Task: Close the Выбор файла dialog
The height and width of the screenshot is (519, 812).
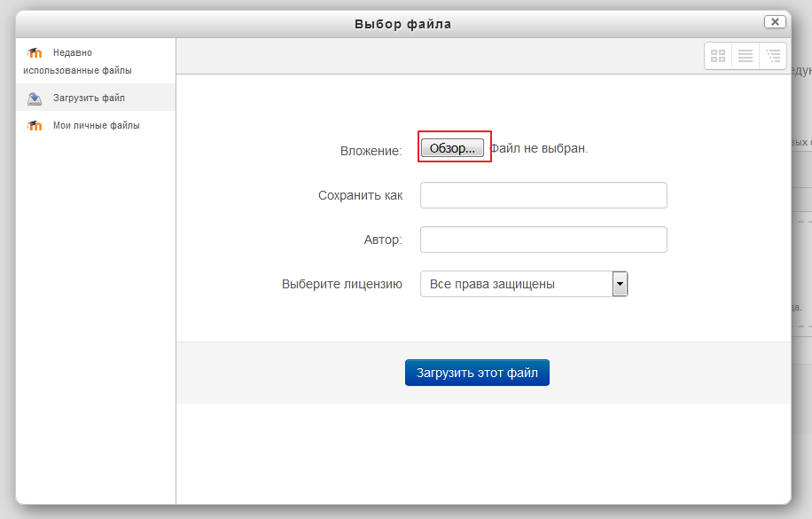Action: (x=774, y=22)
